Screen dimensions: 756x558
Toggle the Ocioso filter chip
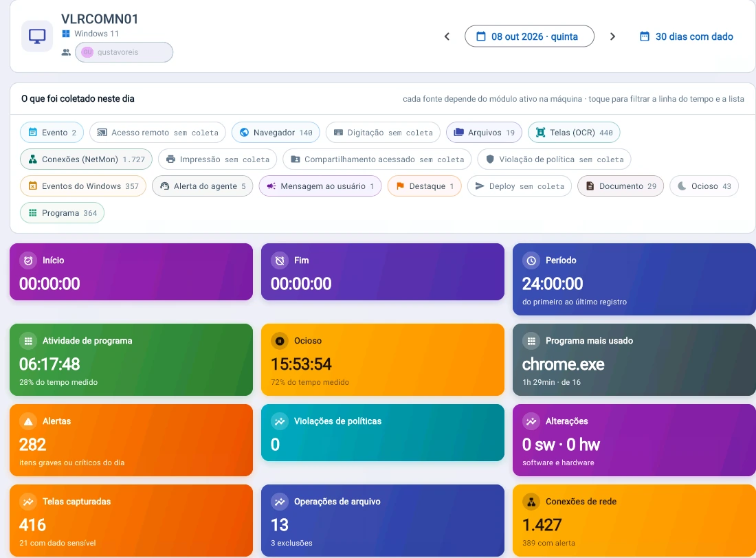coord(704,186)
